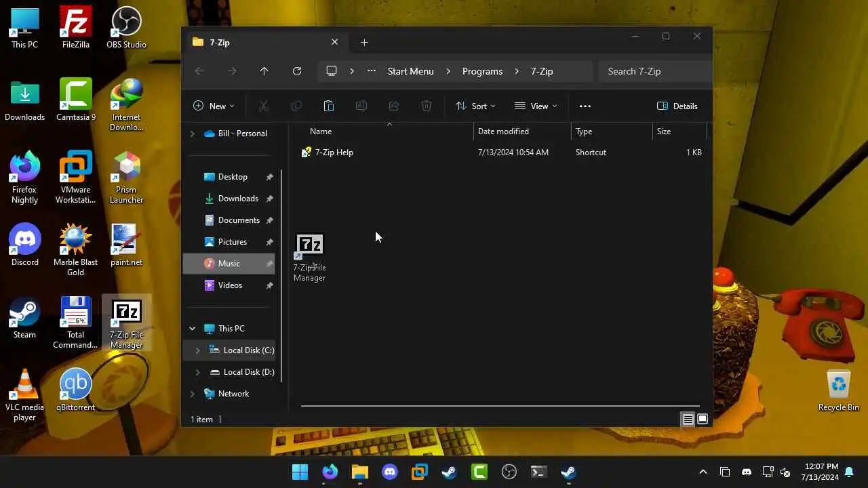Go to Programs breadcrumb
The image size is (868, 488).
point(482,71)
